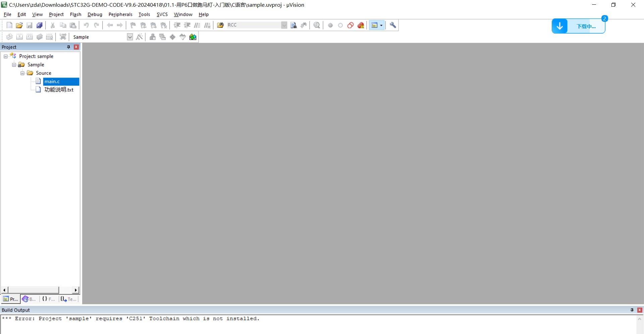Switch to the Books (B...) bottom tab
644x334 pixels.
[29, 299]
